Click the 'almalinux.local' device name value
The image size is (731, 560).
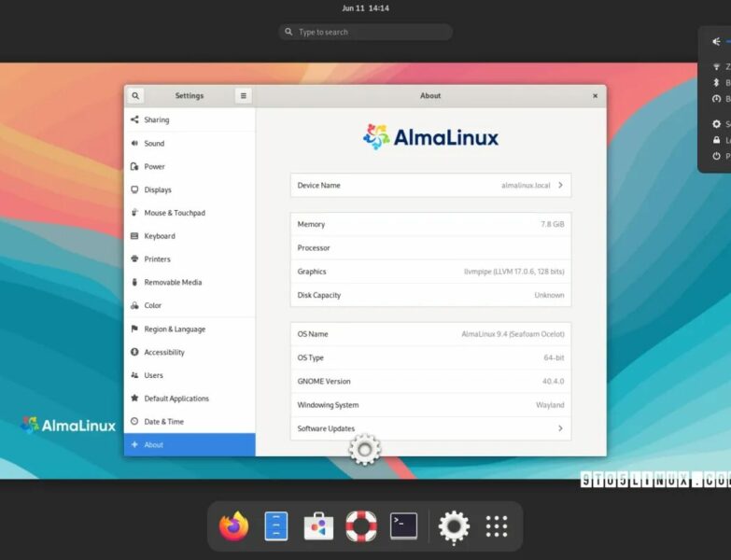[x=526, y=186]
